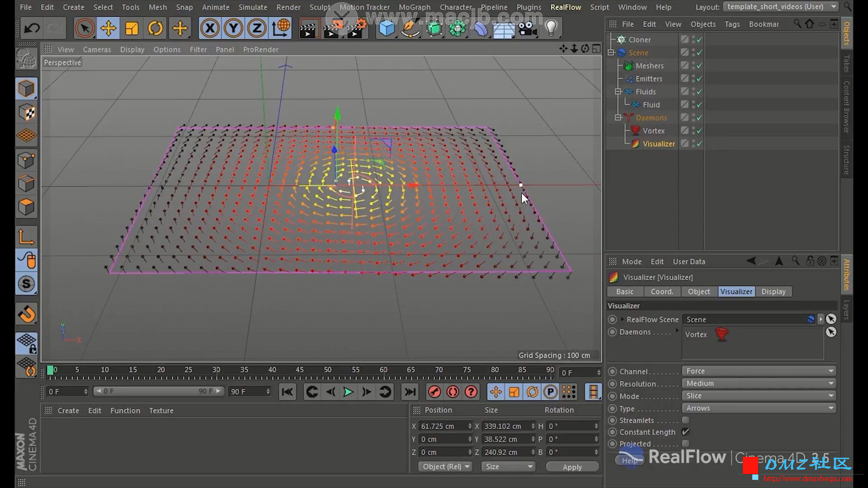868x488 pixels.
Task: Click Make Editable icon in left toolbar
Action: (26, 59)
